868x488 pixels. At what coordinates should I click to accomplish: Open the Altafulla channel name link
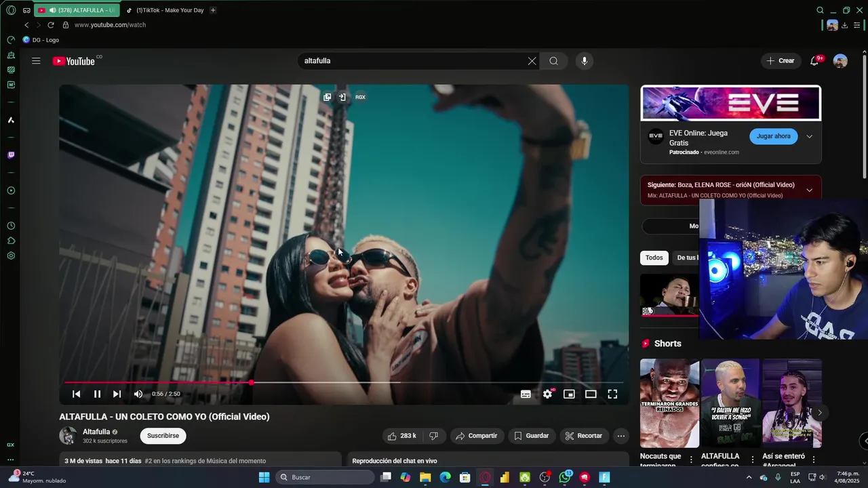click(96, 432)
